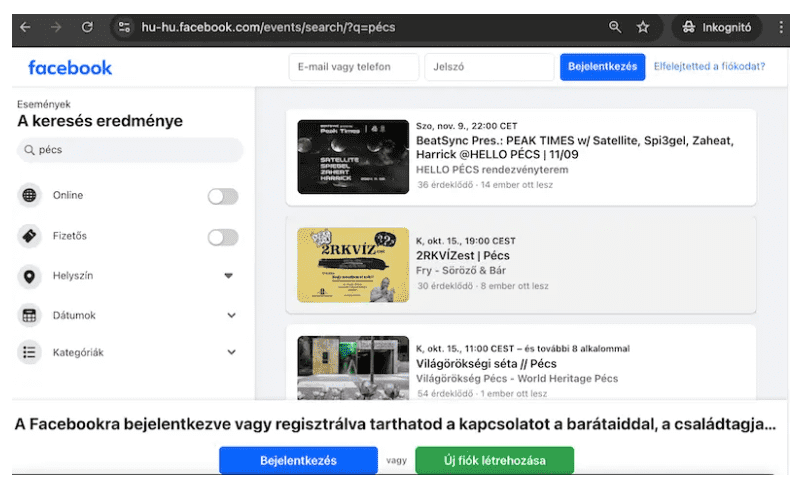Click Szo, nov. 9., 22:00 CET date text
This screenshot has height=487, width=802.
pyautogui.click(x=466, y=126)
